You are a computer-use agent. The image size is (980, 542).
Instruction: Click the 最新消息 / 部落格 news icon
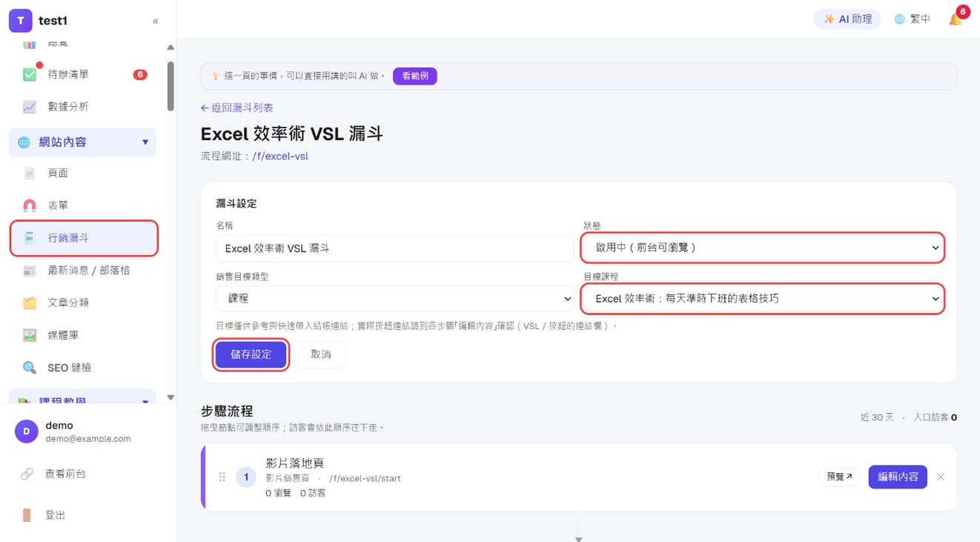(30, 271)
